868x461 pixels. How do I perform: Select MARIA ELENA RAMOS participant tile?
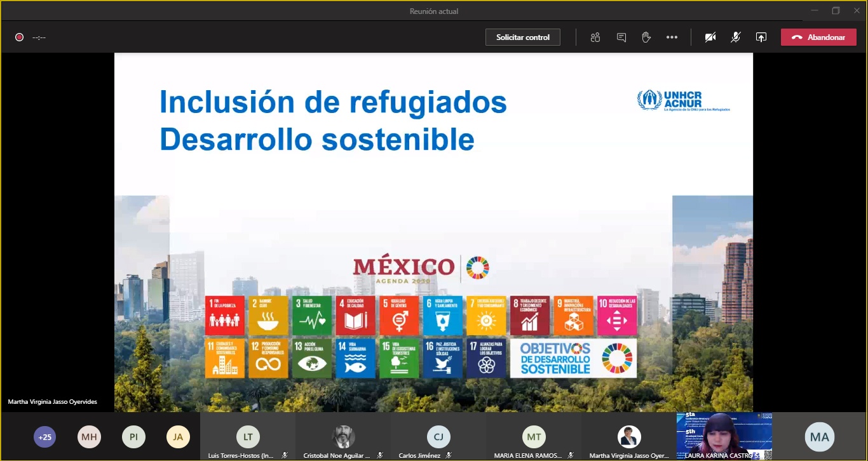click(534, 437)
